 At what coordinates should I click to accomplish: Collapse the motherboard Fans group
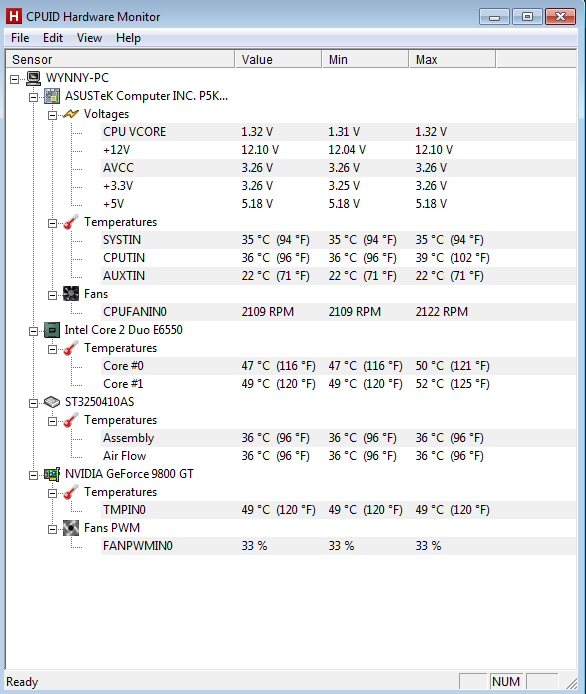52,295
